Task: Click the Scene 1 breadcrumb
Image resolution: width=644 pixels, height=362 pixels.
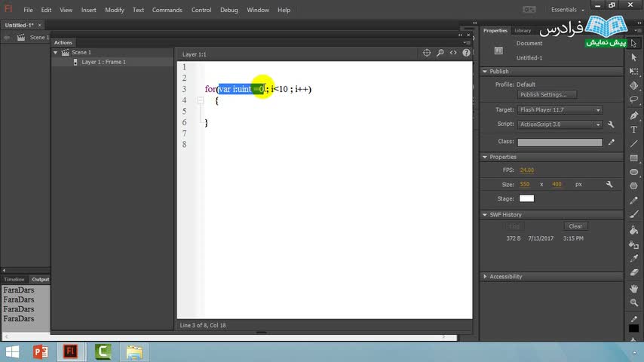Action: (39, 38)
